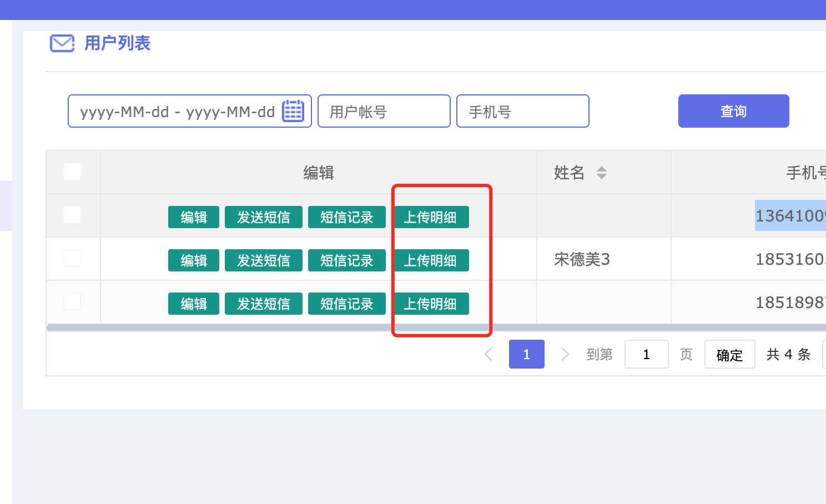Go to previous page with left chevron
Viewport: 826px width, 504px height.
point(488,354)
